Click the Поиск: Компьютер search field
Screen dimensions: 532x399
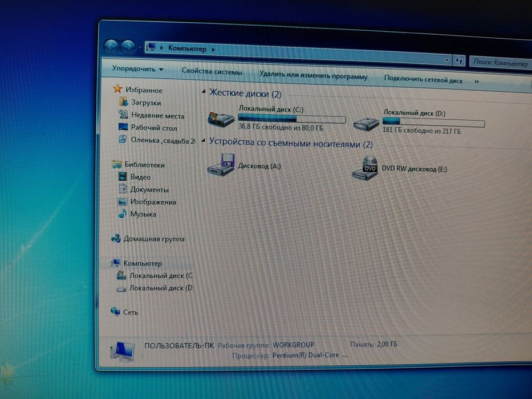pyautogui.click(x=500, y=63)
